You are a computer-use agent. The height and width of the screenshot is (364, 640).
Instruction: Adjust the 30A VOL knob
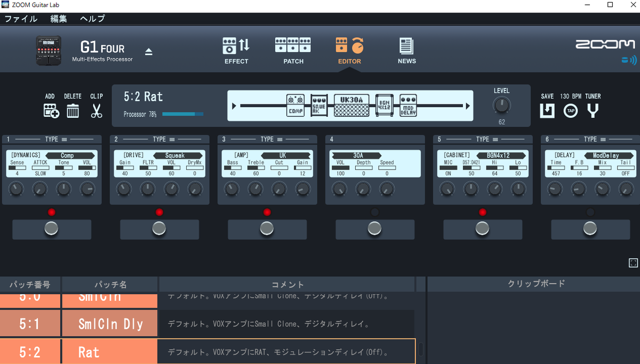pos(340,188)
